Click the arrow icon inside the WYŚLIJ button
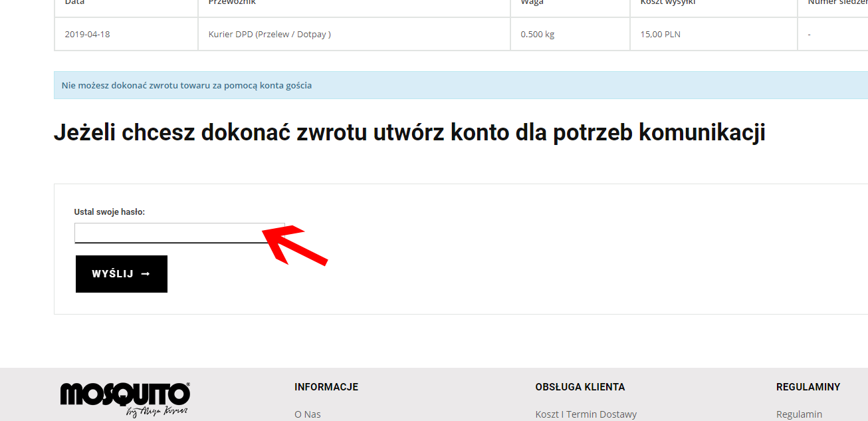 click(146, 274)
